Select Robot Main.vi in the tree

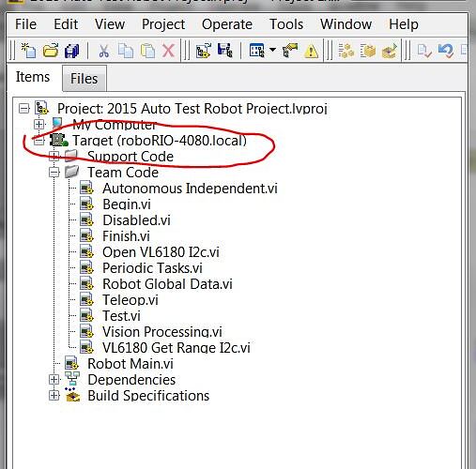click(131, 364)
